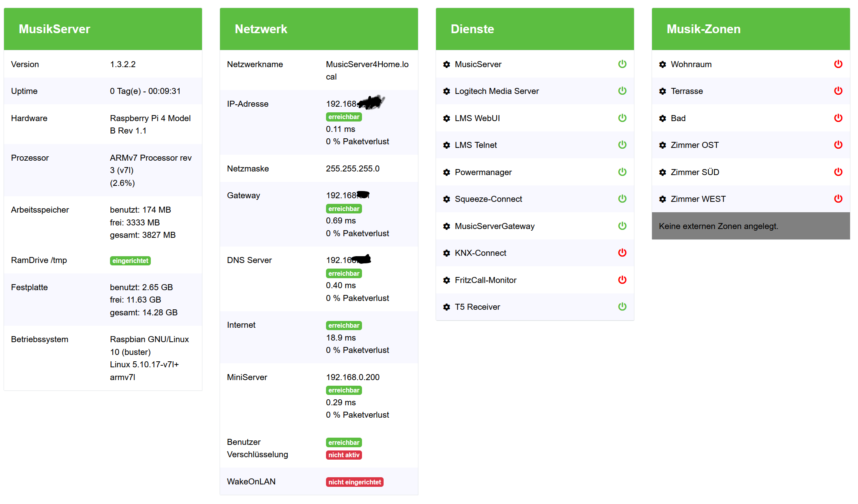Click the gear icon for Wohnraum zone
The image size is (858, 504).
tap(662, 64)
